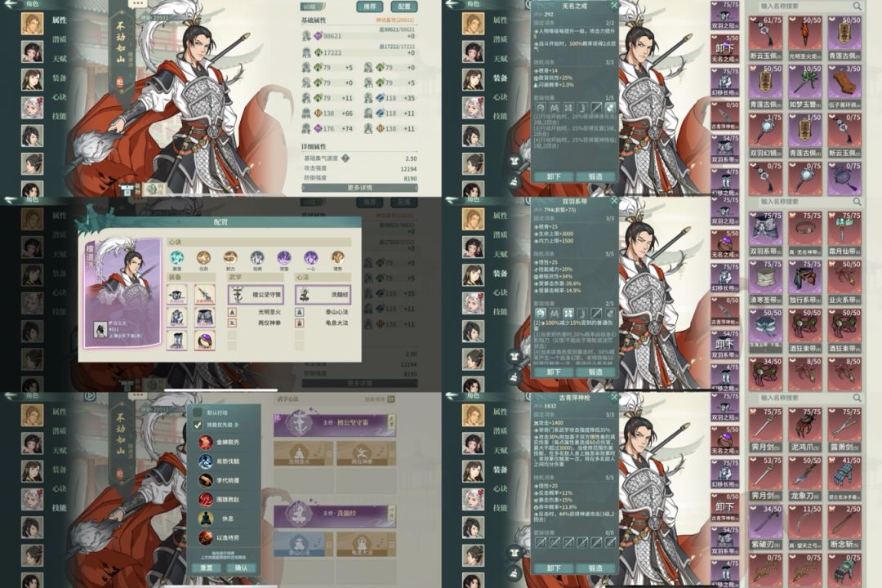Select 双羽幻镜 1/75 item
Screen dimensions: 882x588
click(x=765, y=135)
